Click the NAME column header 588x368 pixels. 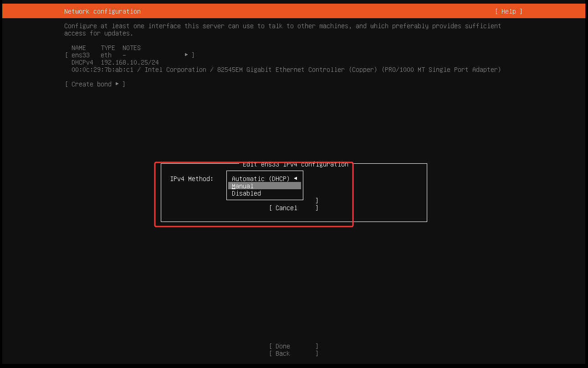(79, 48)
